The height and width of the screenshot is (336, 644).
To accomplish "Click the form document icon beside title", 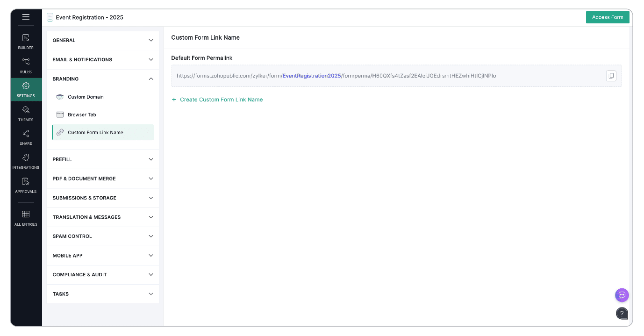I will point(50,18).
